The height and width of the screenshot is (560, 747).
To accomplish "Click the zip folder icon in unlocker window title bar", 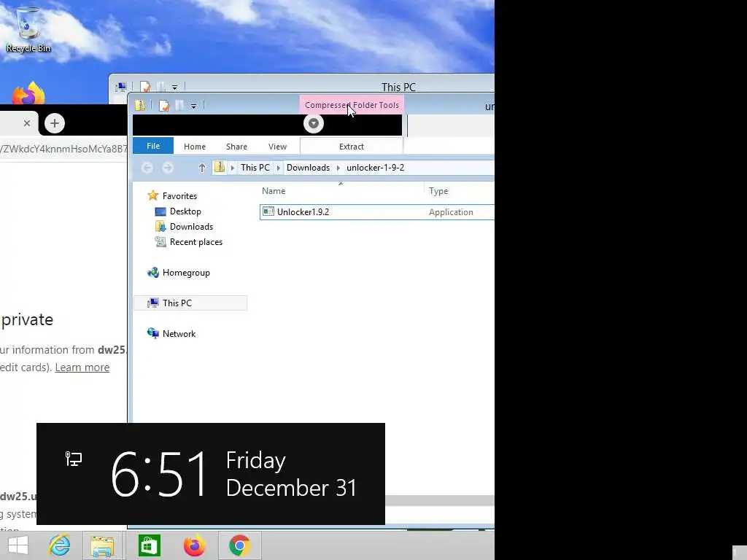I will 140,105.
